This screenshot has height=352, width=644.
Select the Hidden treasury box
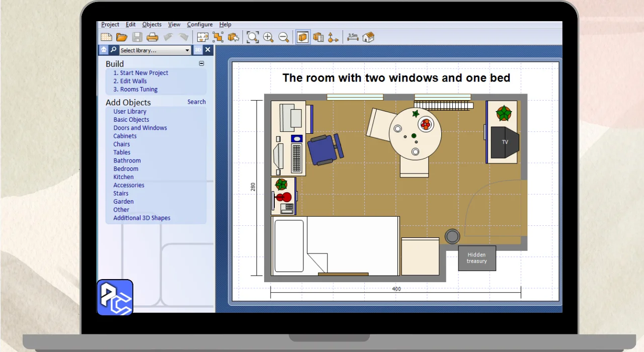(477, 258)
